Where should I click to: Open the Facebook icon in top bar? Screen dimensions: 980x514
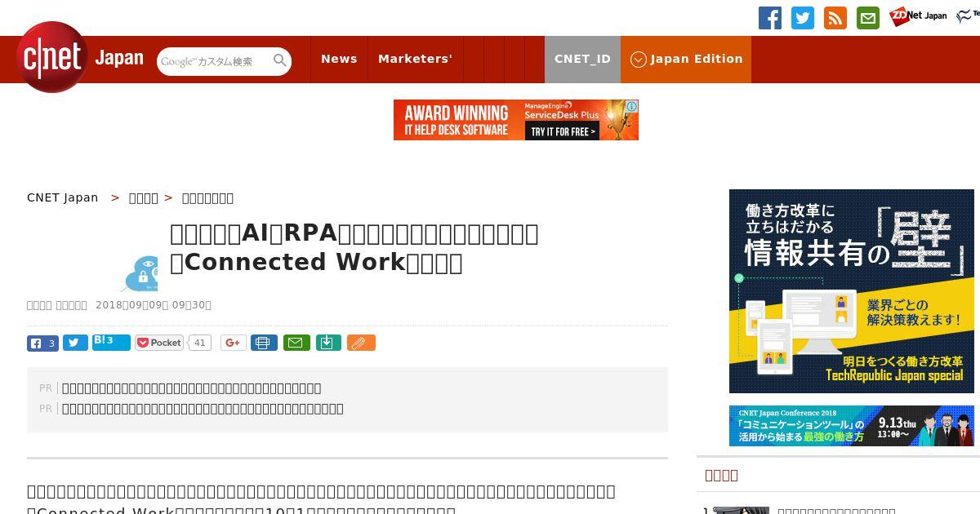pos(770,18)
